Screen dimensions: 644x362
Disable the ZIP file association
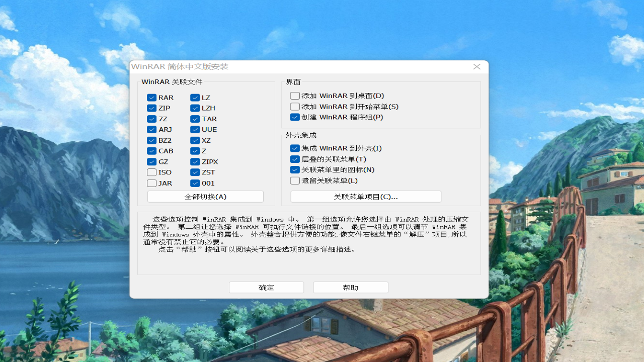pos(151,108)
